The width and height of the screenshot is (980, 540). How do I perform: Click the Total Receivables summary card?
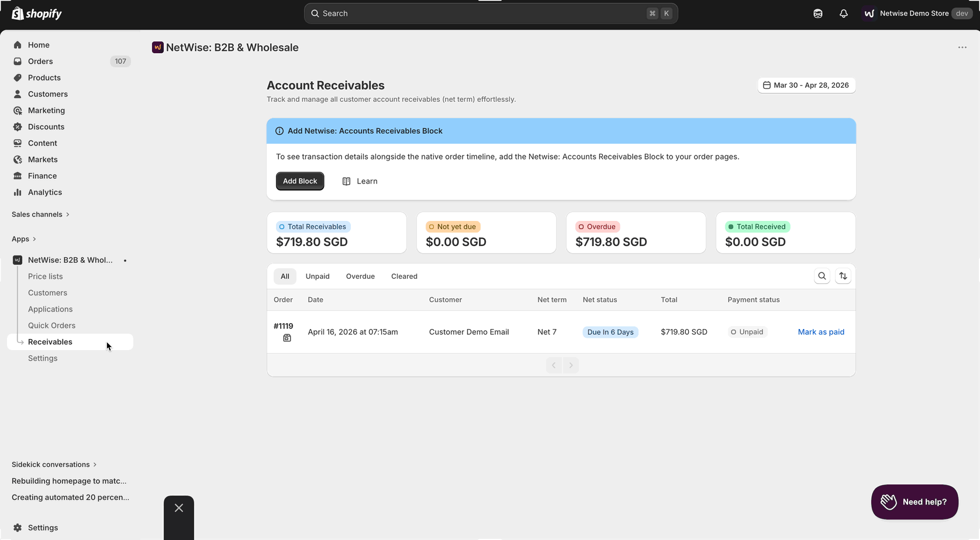337,233
